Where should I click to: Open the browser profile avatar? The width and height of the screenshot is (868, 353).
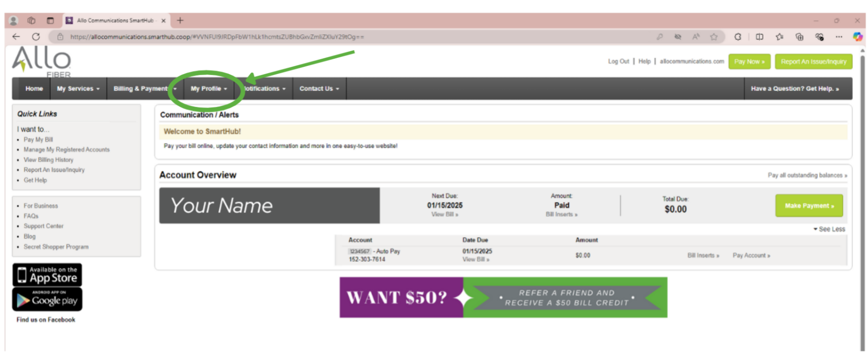point(13,21)
